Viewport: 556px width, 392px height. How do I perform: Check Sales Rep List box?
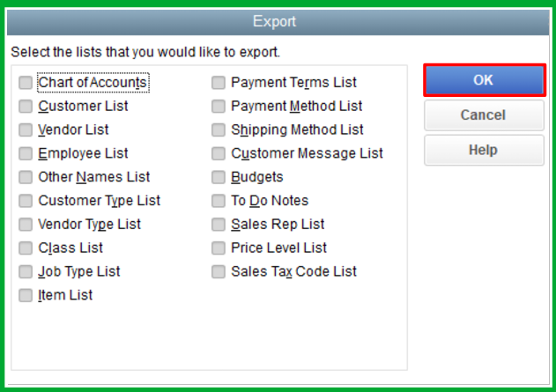(x=219, y=225)
